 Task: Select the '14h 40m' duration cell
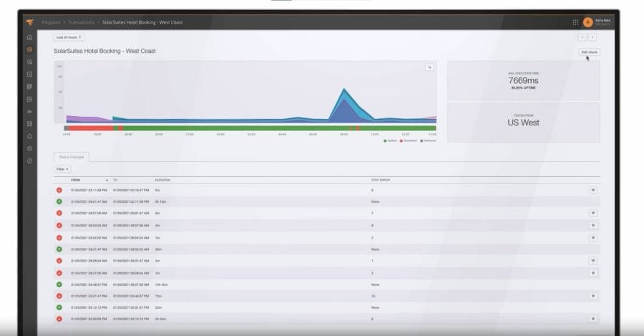[x=162, y=284]
